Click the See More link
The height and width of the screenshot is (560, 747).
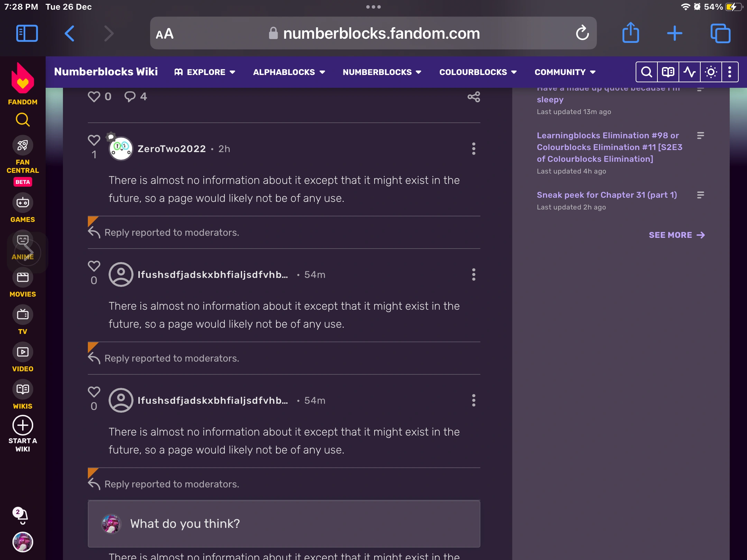click(x=676, y=235)
